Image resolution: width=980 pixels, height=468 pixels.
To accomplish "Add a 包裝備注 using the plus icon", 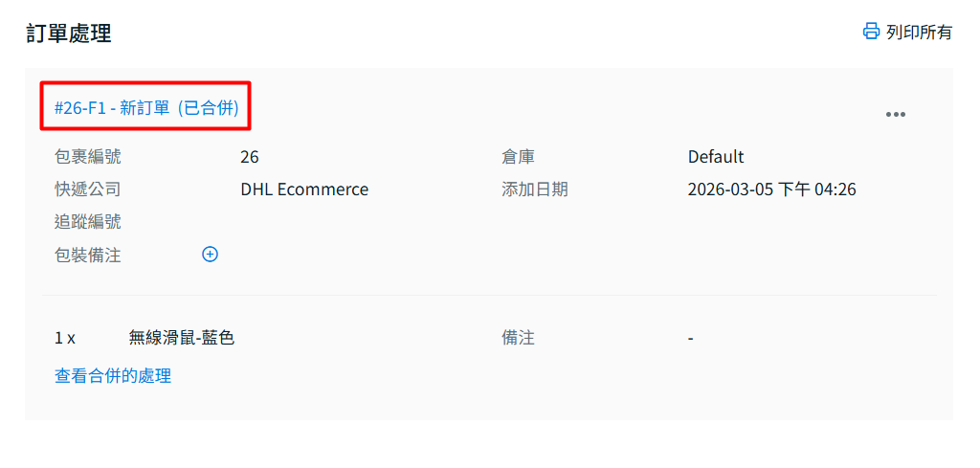I will point(211,255).
